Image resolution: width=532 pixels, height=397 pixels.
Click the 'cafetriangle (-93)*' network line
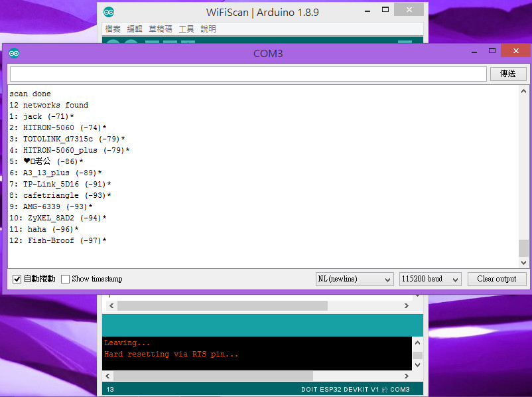point(60,195)
